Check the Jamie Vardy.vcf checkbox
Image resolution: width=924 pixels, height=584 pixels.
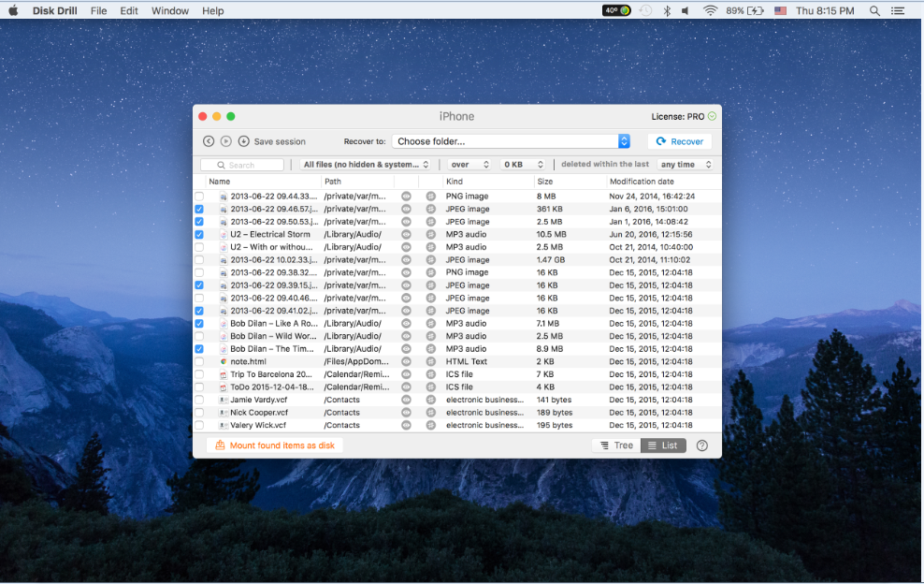pyautogui.click(x=199, y=400)
